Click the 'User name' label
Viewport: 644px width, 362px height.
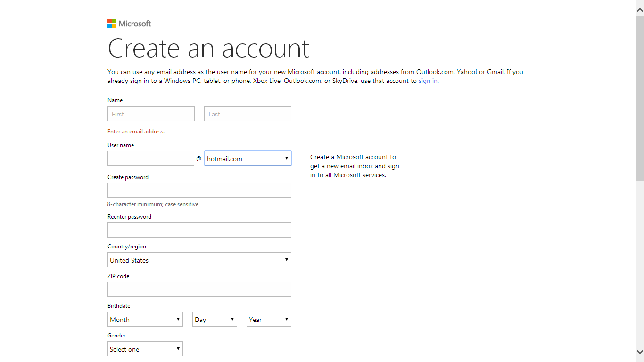121,145
